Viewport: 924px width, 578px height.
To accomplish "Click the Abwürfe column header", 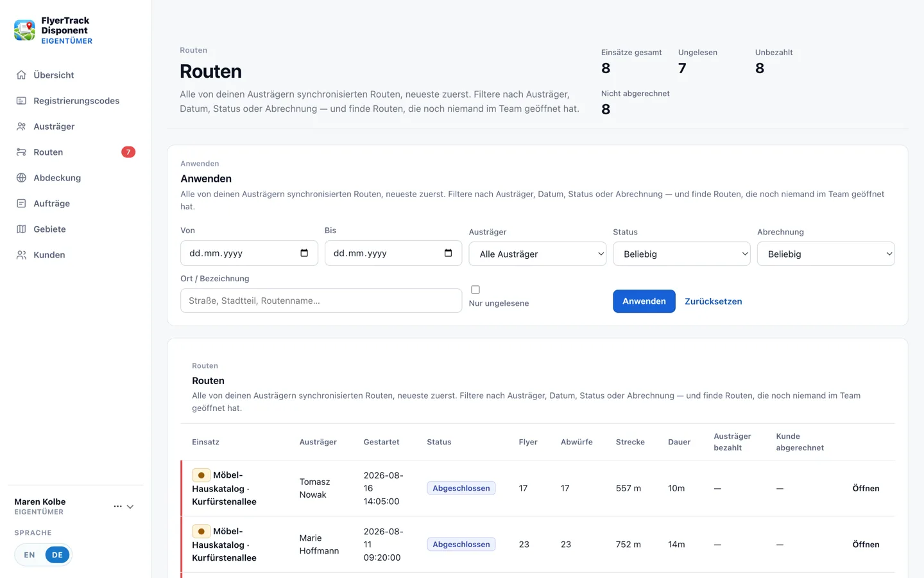I will (576, 442).
